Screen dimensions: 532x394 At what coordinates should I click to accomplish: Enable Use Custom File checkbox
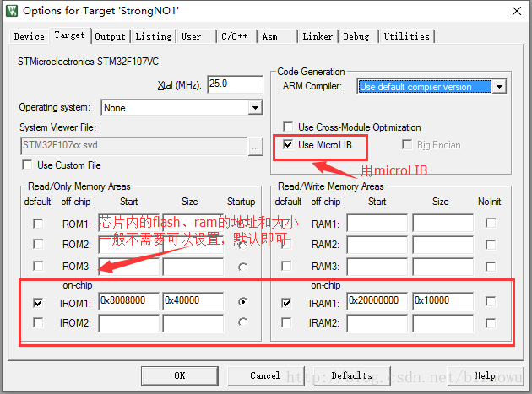tap(27, 165)
